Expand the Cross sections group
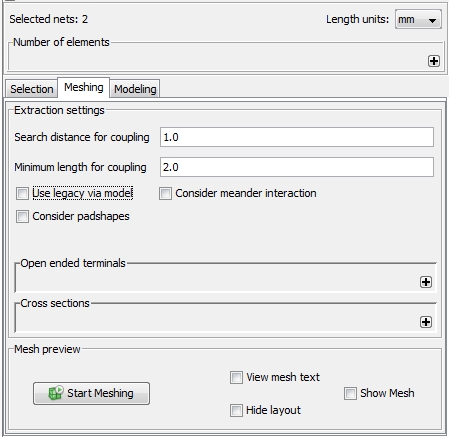 point(426,322)
